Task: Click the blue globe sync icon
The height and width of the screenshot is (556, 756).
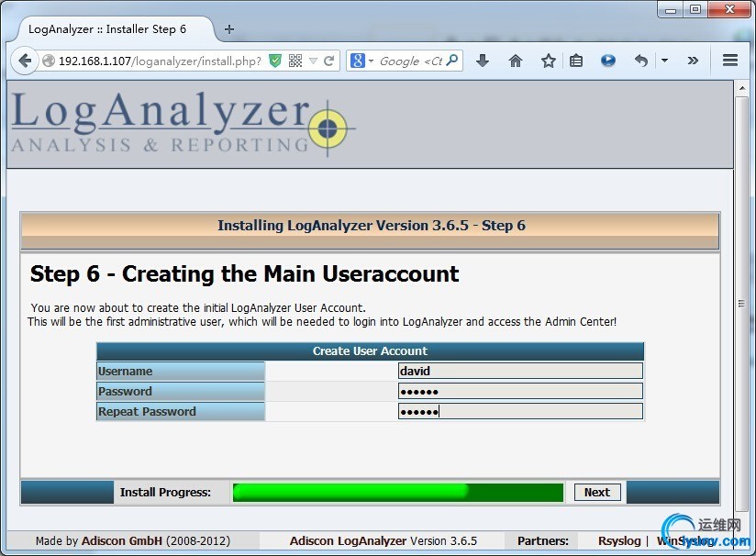Action: pos(606,61)
